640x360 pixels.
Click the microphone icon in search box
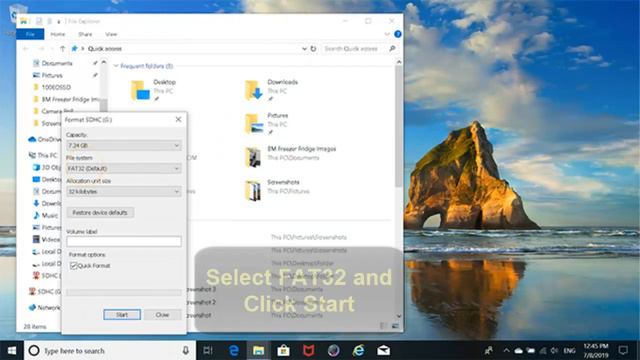(186, 351)
